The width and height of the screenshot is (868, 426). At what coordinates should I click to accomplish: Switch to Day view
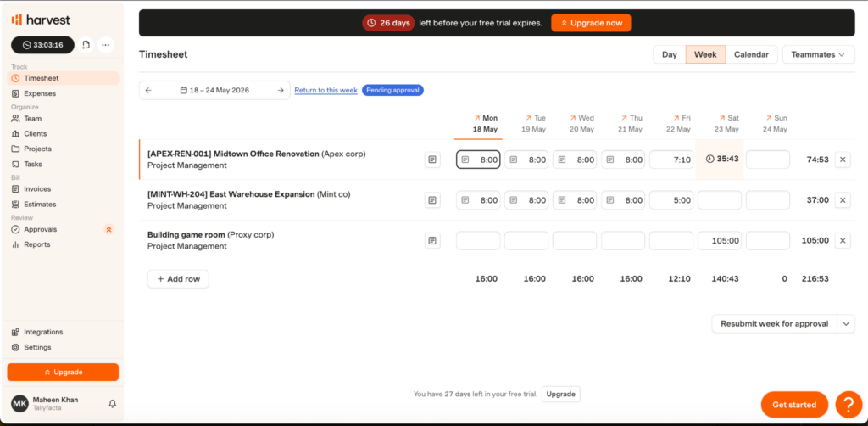pyautogui.click(x=670, y=55)
